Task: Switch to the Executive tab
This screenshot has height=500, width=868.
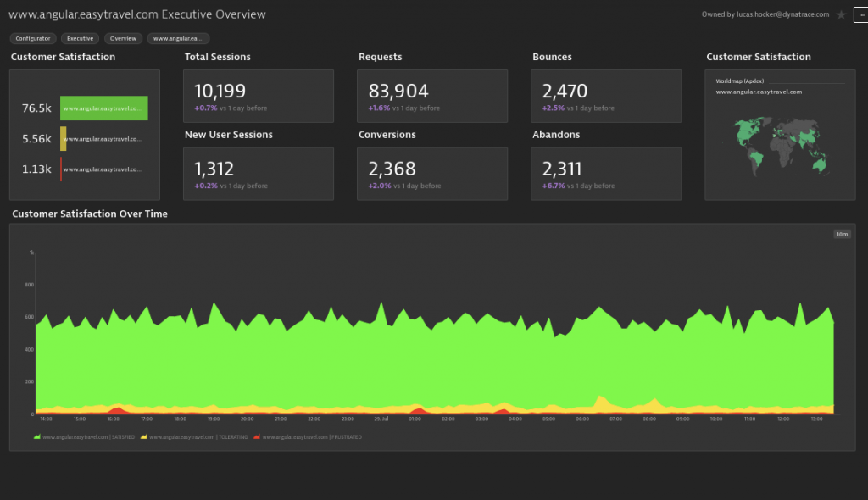Action: (80, 37)
